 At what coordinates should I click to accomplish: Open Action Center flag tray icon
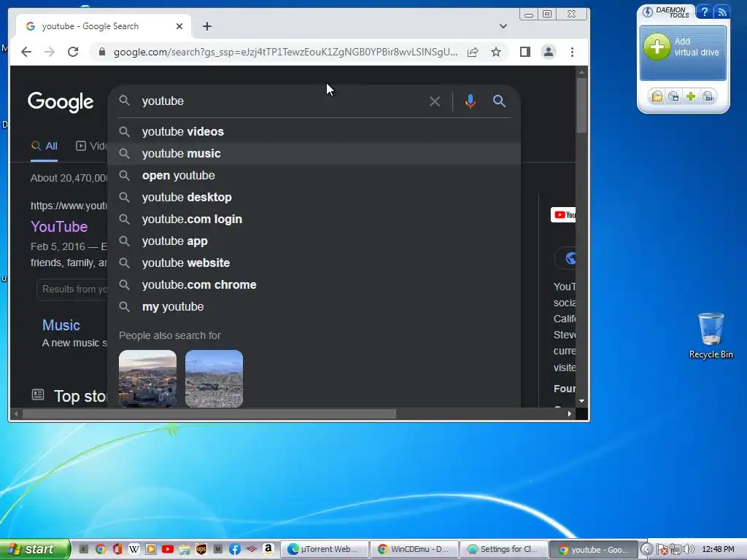[x=662, y=550]
